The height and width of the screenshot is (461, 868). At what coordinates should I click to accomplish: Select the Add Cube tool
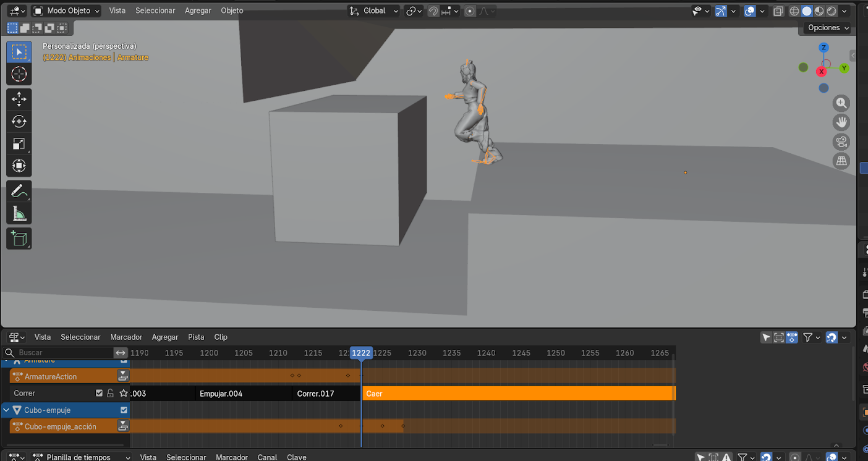(x=19, y=239)
